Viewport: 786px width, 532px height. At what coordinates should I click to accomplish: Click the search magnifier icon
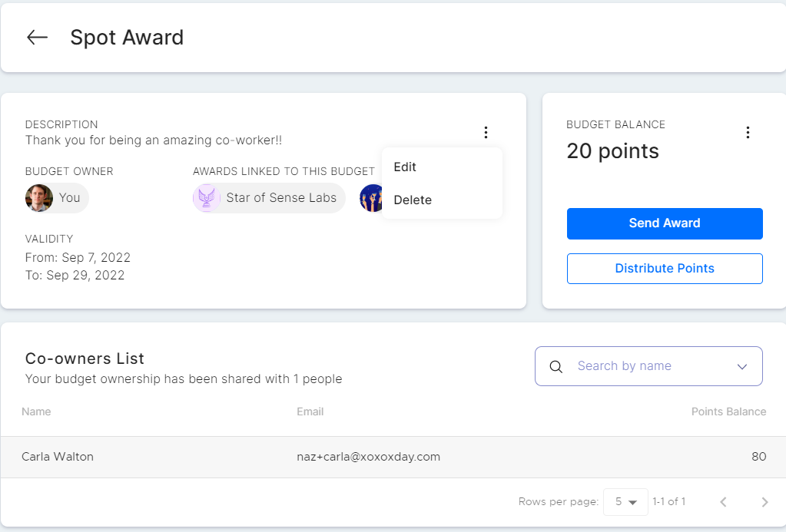click(x=556, y=366)
